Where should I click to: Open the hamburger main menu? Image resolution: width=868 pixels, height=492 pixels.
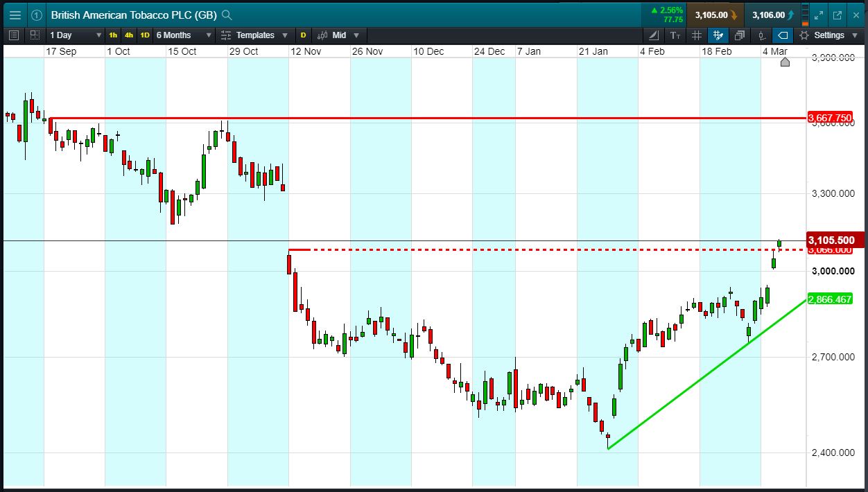click(x=15, y=15)
